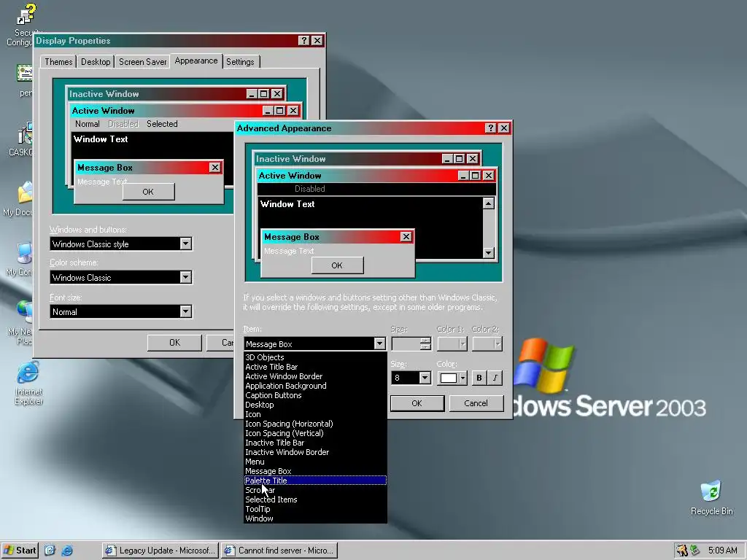Select Active Title Bar from list
The height and width of the screenshot is (560, 747).
pos(315,367)
